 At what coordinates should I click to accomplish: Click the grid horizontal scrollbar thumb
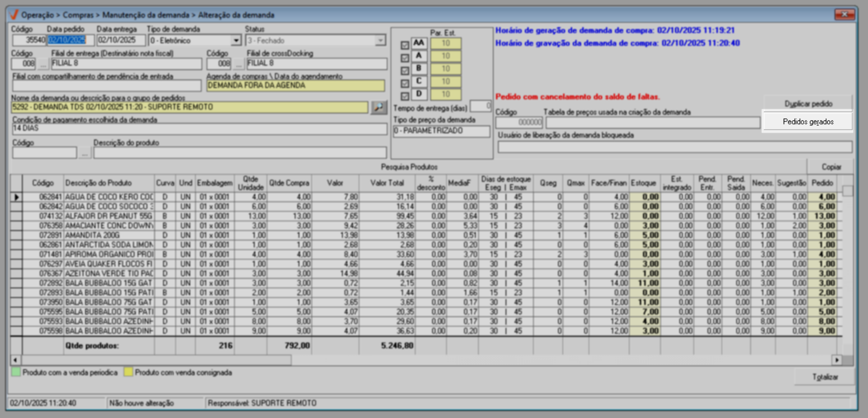coord(156,360)
